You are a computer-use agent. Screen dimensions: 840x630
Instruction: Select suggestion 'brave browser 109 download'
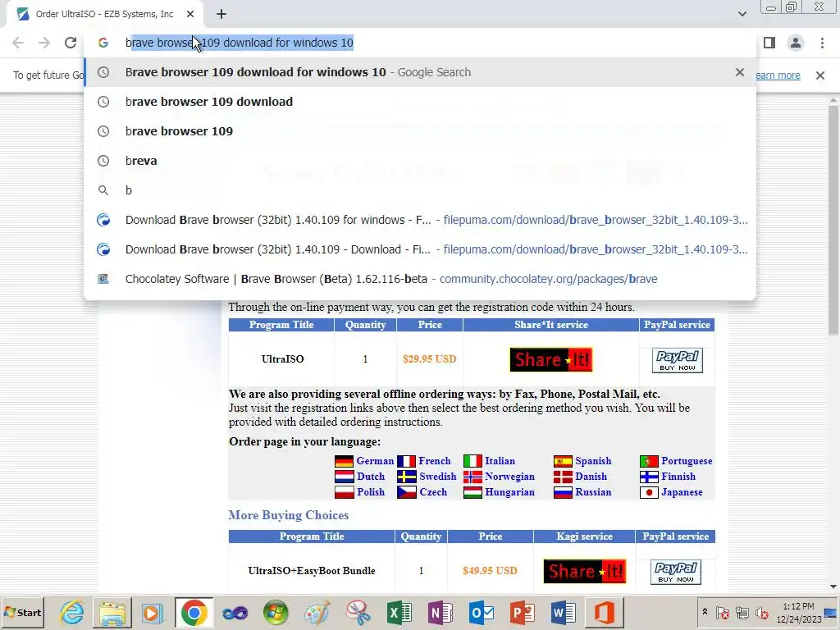(420, 101)
